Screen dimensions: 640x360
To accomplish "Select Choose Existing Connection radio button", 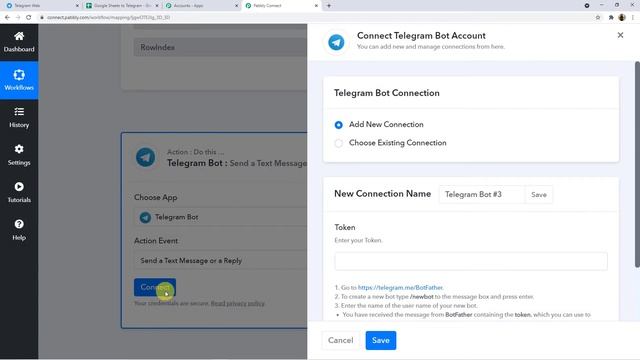I will point(338,143).
